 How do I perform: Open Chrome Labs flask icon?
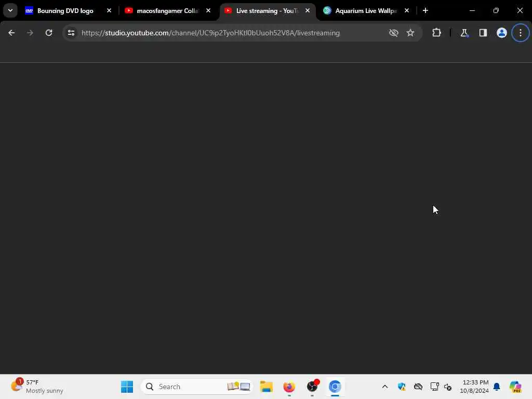(x=464, y=33)
